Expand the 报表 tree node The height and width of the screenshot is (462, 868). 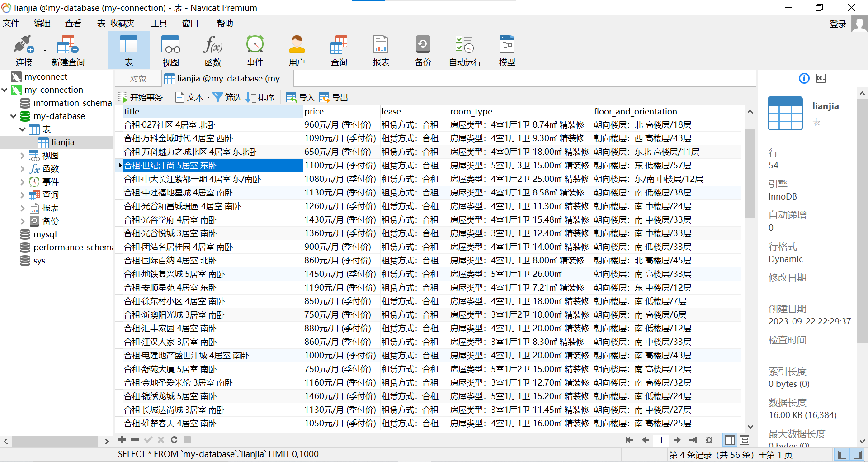pyautogui.click(x=23, y=208)
